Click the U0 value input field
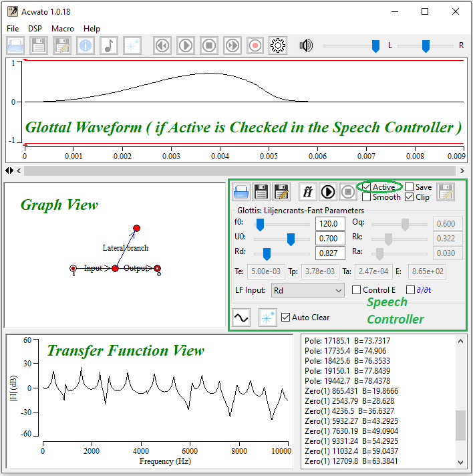 330,239
